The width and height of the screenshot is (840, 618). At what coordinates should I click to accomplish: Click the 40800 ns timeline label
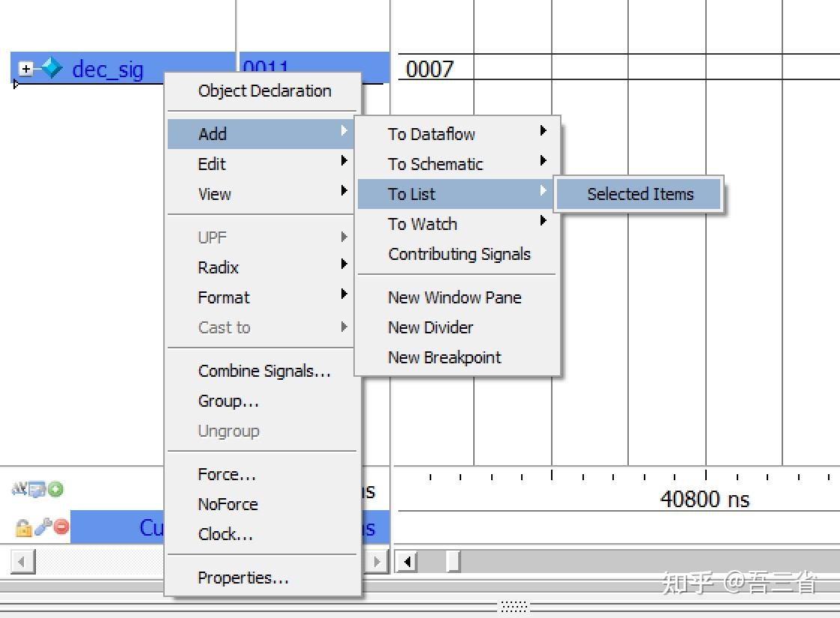click(x=704, y=499)
